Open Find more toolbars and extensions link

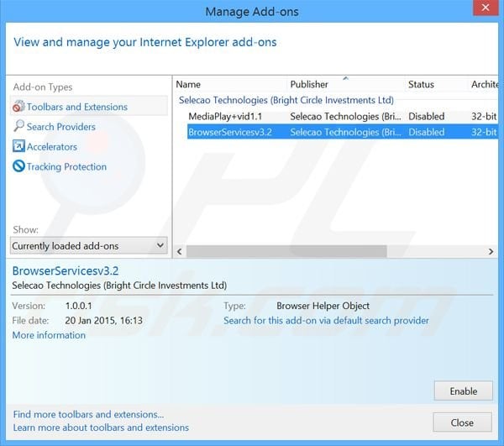click(x=88, y=415)
